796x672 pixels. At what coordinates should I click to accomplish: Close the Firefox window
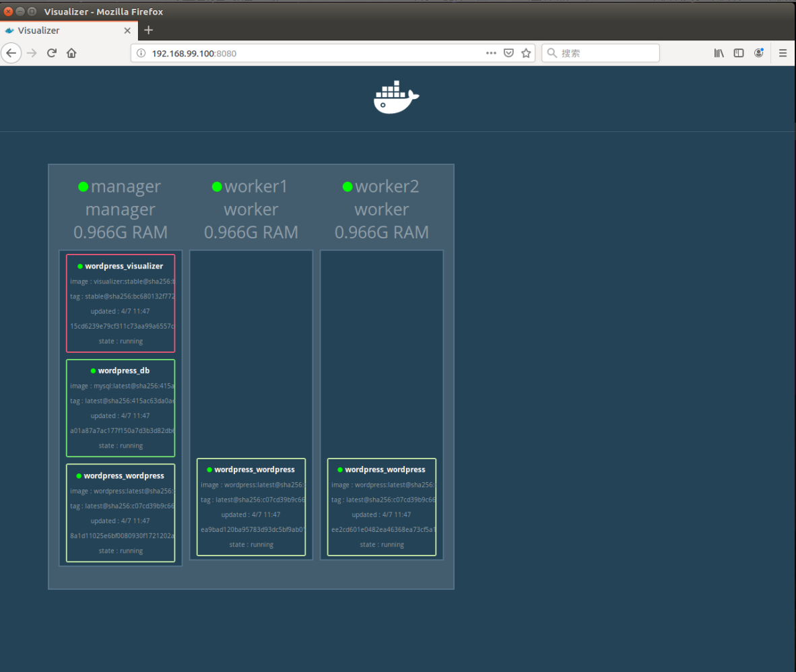coord(8,11)
